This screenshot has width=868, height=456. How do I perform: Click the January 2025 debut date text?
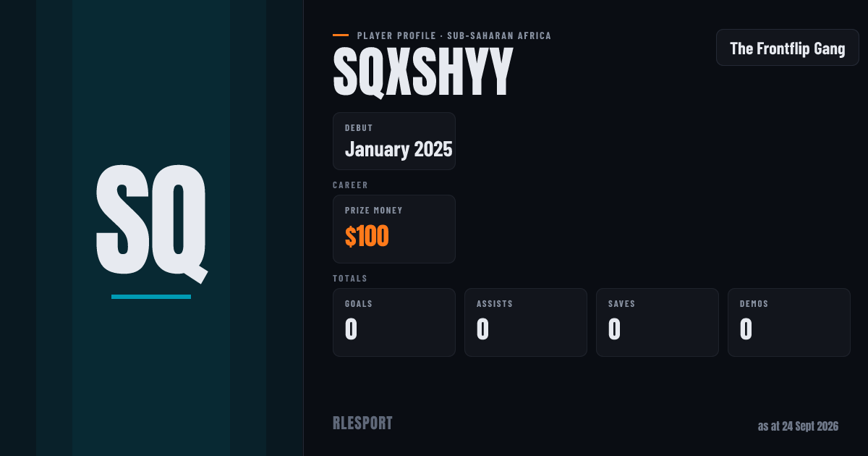point(399,150)
